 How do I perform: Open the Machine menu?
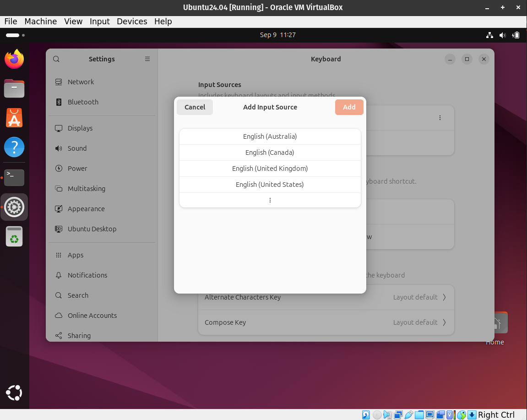[x=41, y=22]
